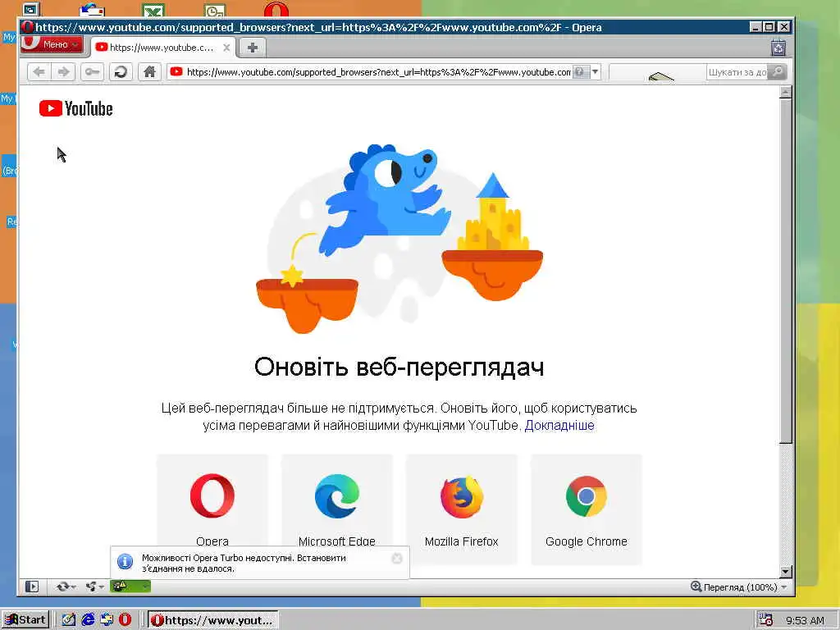Click the vertical scrollbar thumb
This screenshot has height=630, width=840.
click(x=785, y=271)
